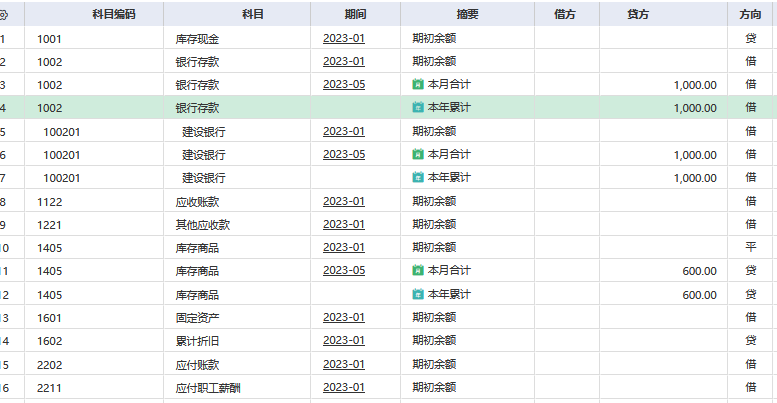Click the monthly total icon for 建设银行
The height and width of the screenshot is (403, 777).
[x=418, y=154]
